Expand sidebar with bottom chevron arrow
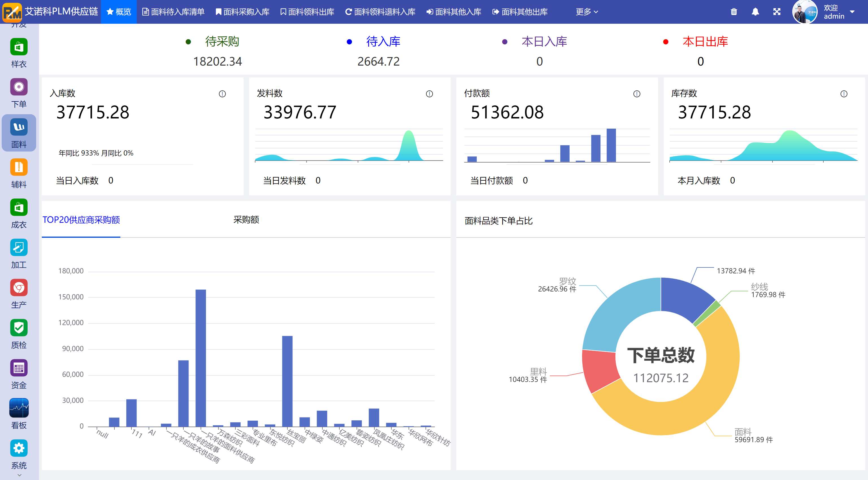868x480 pixels. 19,475
